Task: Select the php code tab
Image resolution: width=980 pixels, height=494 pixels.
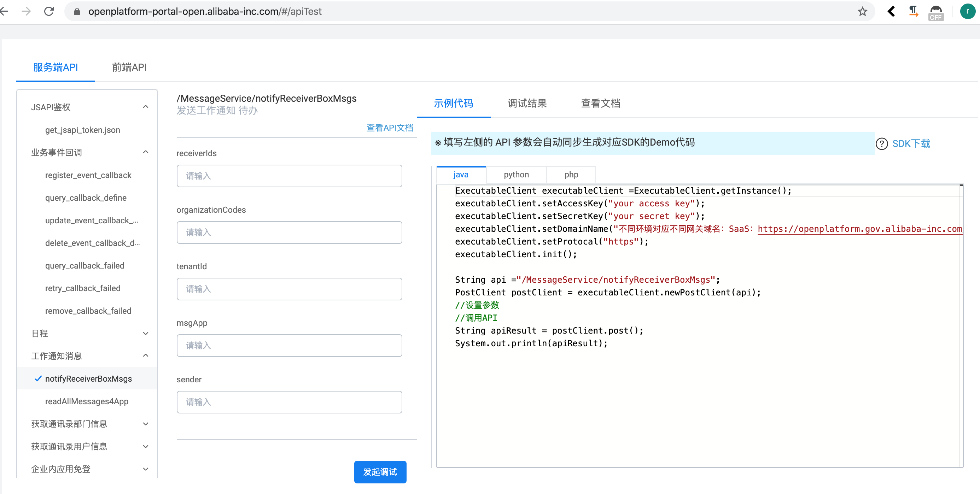Action: (x=571, y=175)
